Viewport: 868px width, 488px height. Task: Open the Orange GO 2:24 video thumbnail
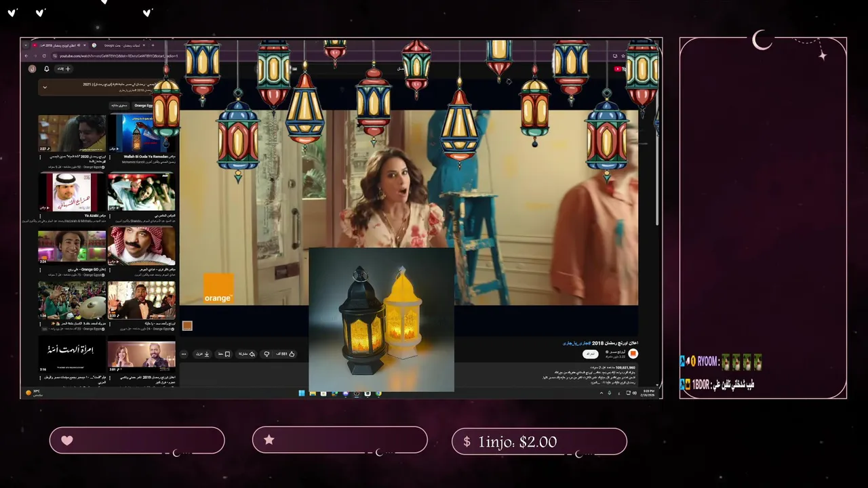[x=72, y=247]
